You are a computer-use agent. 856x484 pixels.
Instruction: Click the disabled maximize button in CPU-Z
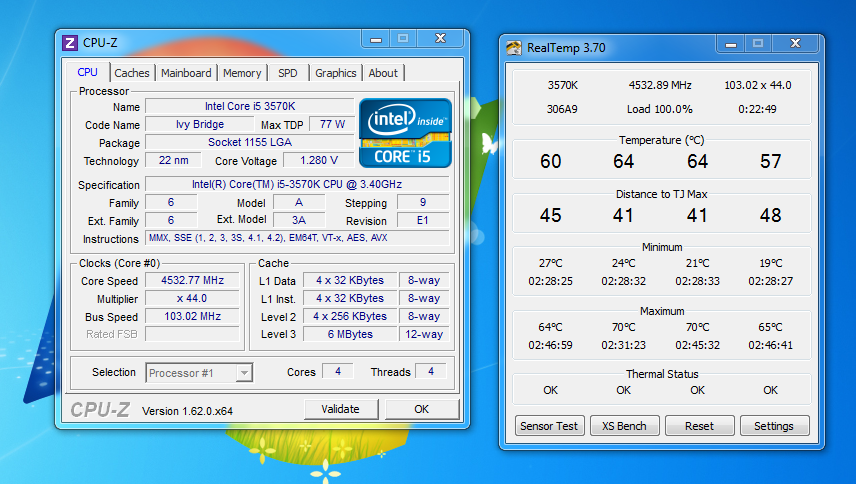403,39
